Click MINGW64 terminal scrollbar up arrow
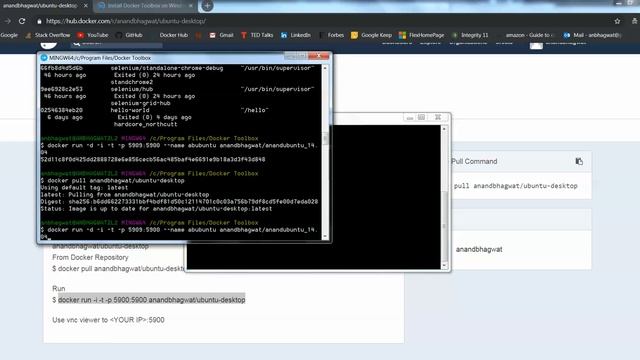Screen dimensions: 640x360 point(325,68)
